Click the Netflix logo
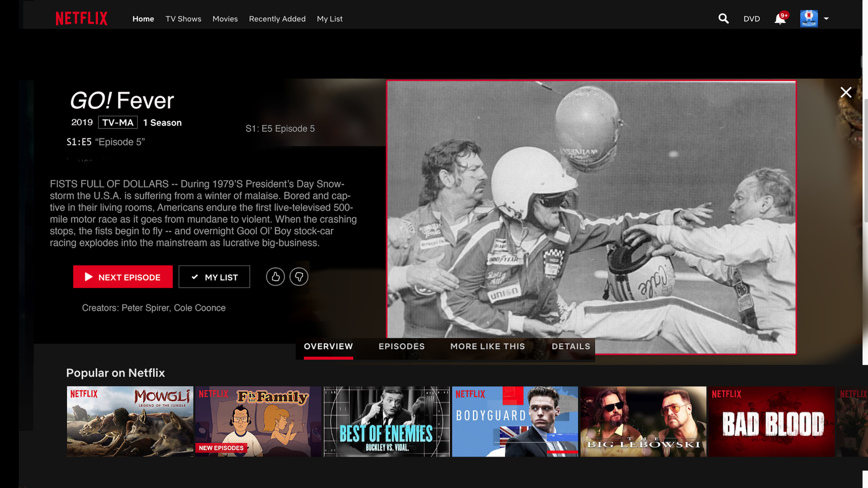868x488 pixels. tap(81, 18)
